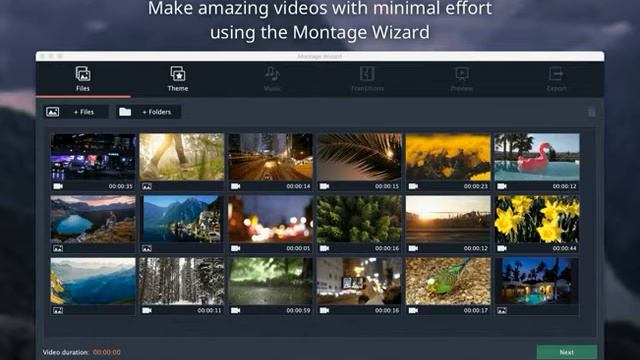The width and height of the screenshot is (640, 360).
Task: Select the night city clip lasting 00:00:35
Action: [93, 157]
